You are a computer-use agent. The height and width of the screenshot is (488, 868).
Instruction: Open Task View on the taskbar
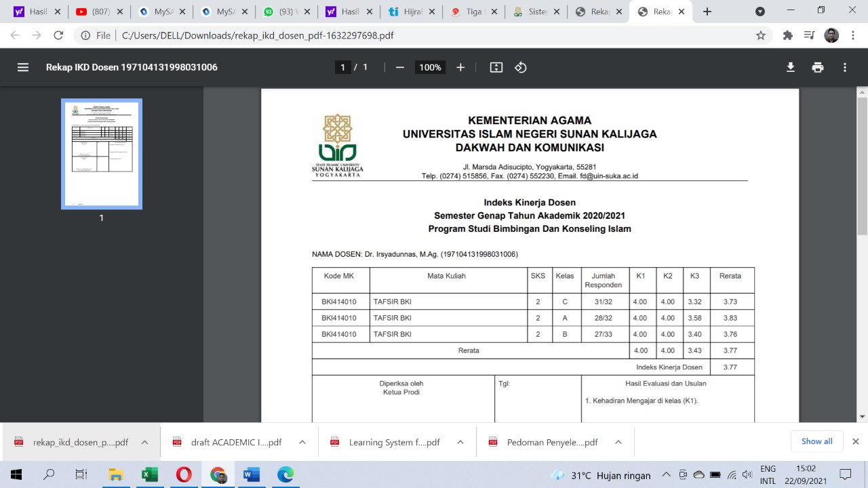[81, 474]
